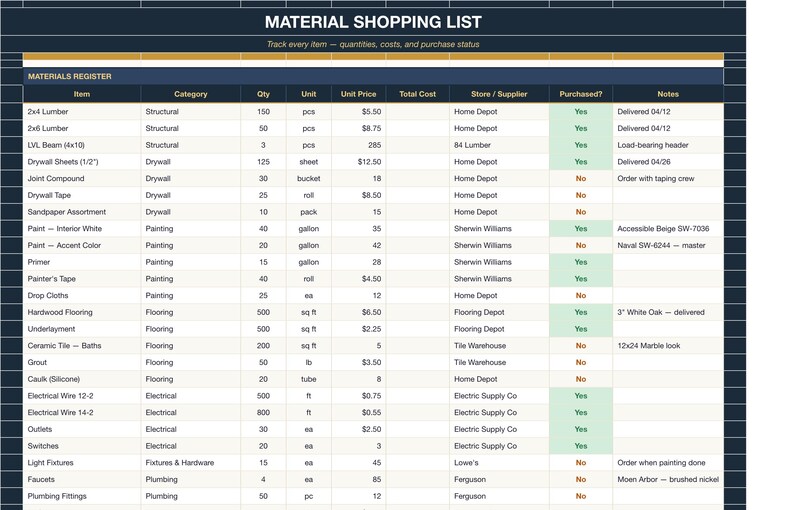This screenshot has width=794, height=510.
Task: Select the 'LVL Beam (4x10)' cell
Action: coord(82,145)
